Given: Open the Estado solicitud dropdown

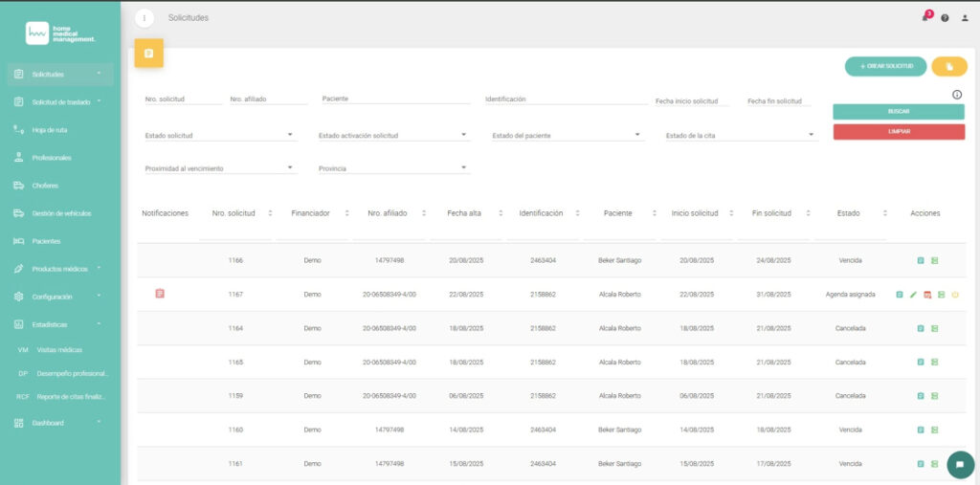Looking at the screenshot, I should pos(219,136).
